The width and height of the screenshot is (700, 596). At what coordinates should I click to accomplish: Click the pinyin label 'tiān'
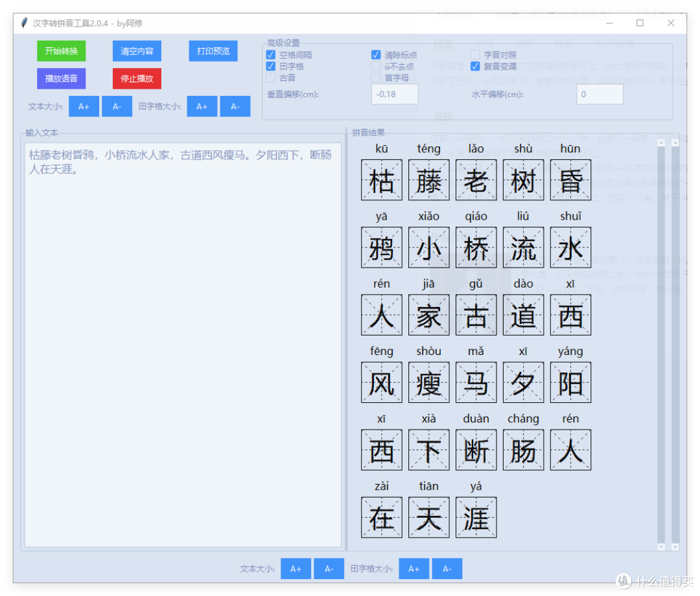click(428, 487)
